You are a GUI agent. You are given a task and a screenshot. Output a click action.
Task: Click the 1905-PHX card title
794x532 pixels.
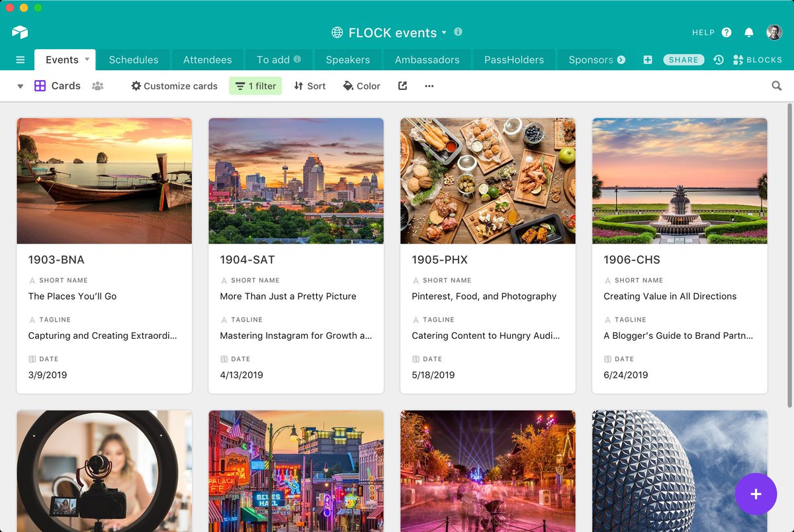pos(440,260)
